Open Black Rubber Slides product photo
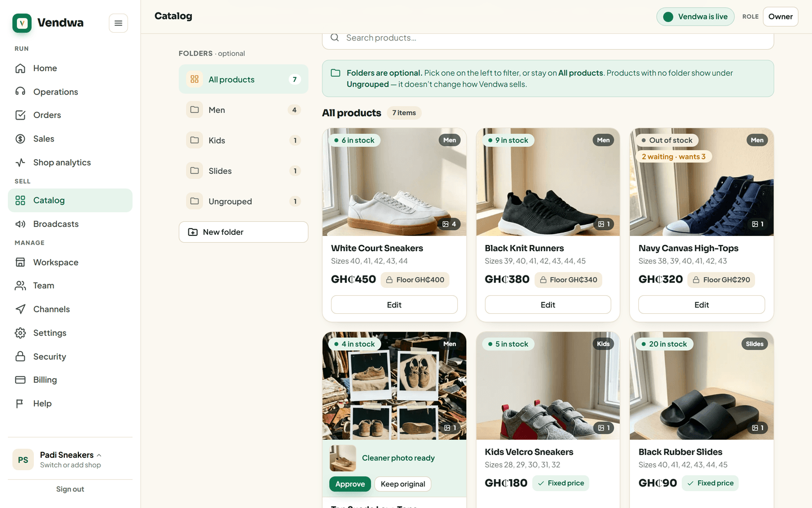Viewport: 812px width, 508px height. (x=701, y=386)
